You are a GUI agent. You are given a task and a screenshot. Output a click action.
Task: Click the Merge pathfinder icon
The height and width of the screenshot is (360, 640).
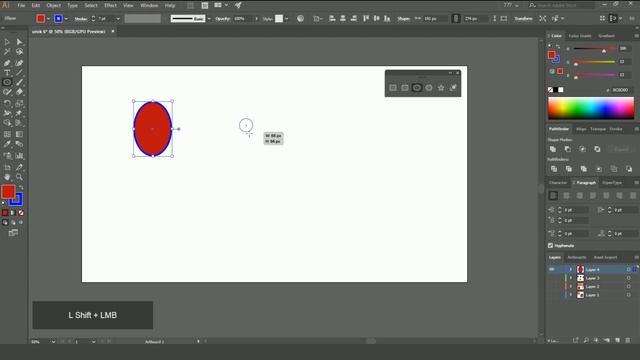pos(584,169)
